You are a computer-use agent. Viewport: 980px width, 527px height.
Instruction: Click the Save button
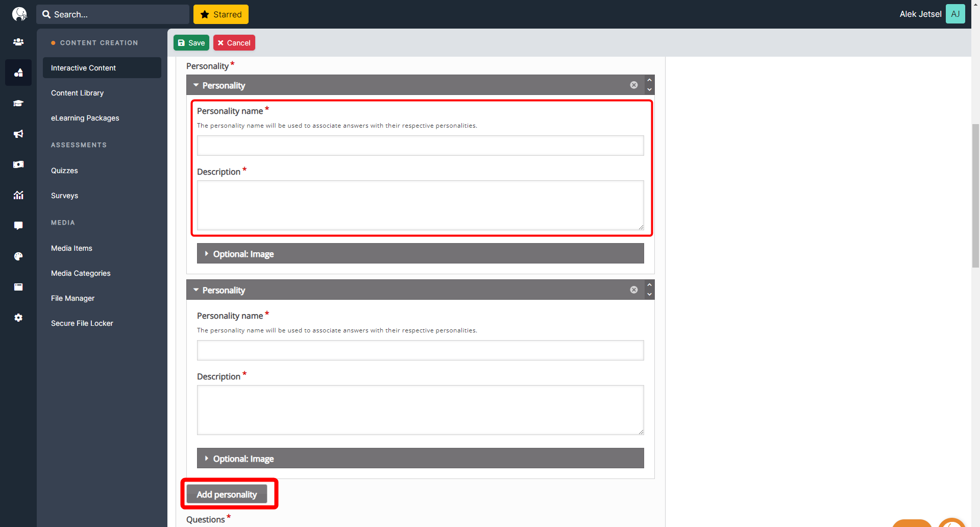coord(191,43)
